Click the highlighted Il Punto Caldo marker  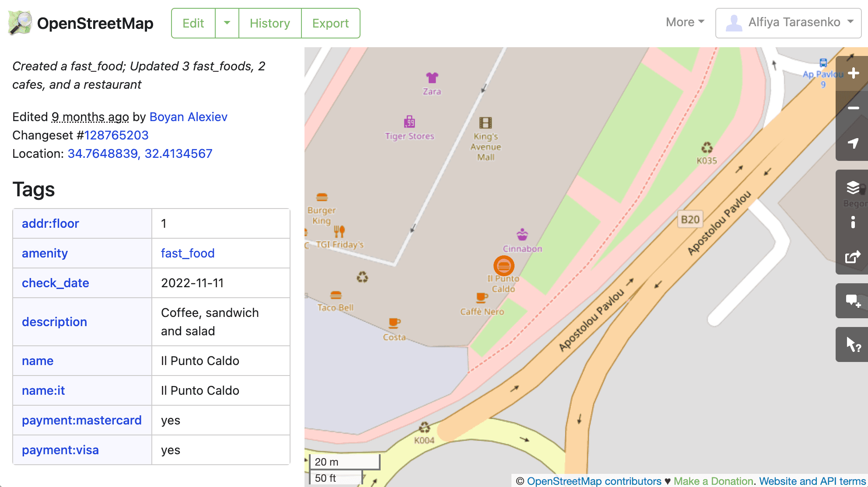(x=504, y=265)
